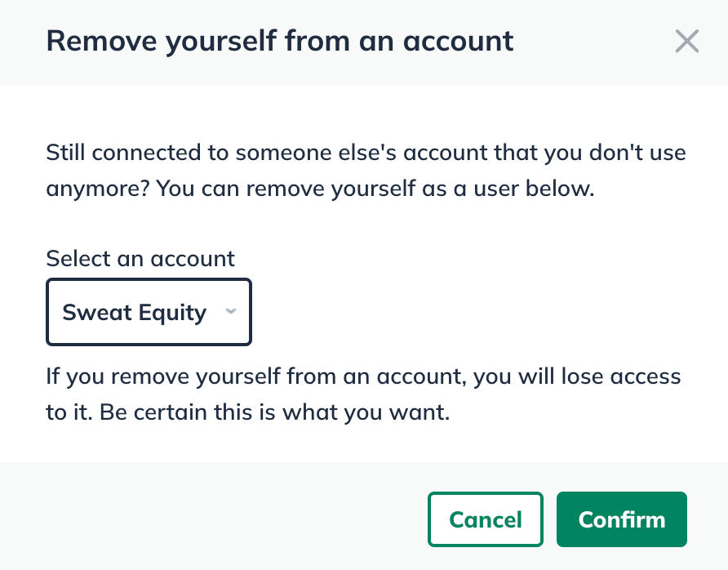The height and width of the screenshot is (570, 728).
Task: Click the chevron inside the account selector
Action: 230,312
